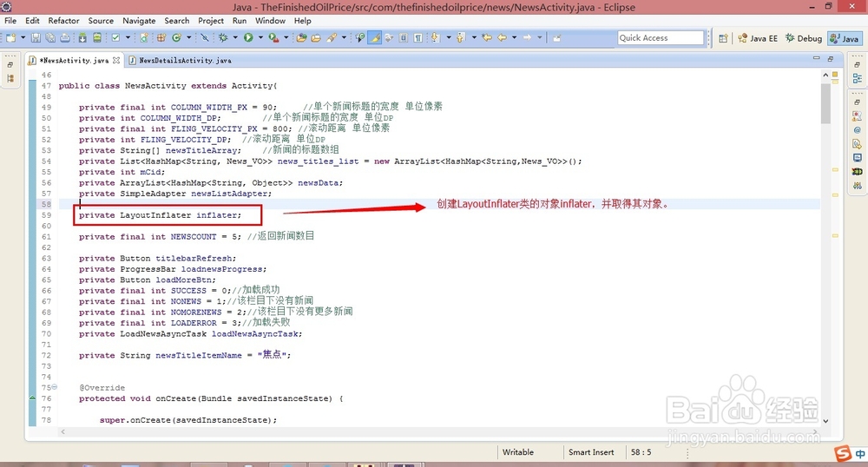
Task: Click the Open Task folder icon
Action: pyautogui.click(x=316, y=37)
